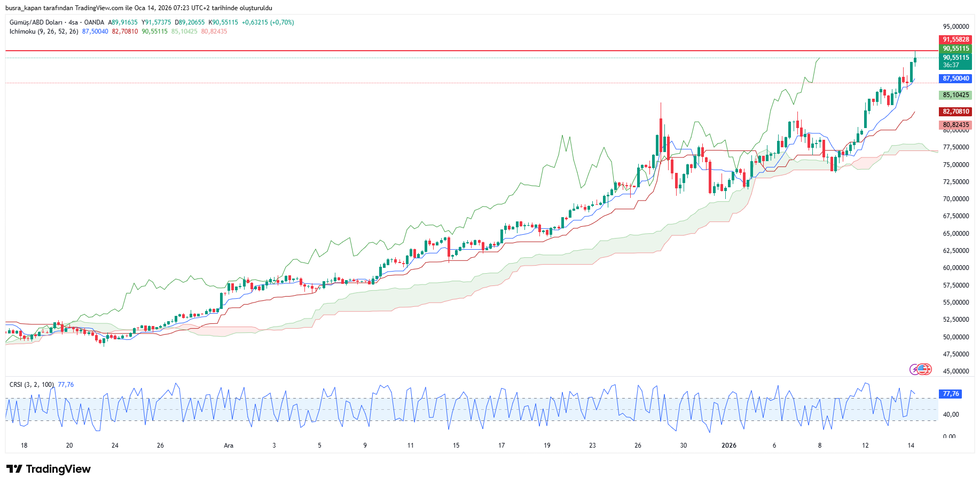
Task: Select the light green 85,10425 axis label
Action: (x=955, y=95)
